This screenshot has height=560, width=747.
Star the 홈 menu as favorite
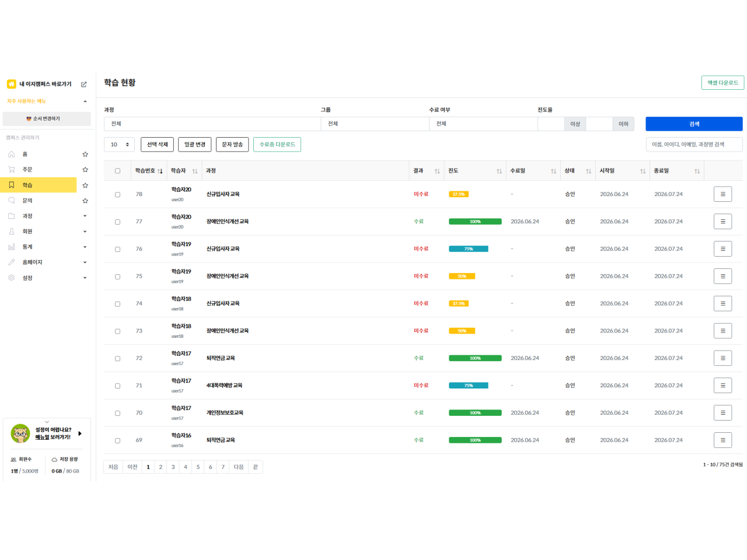pyautogui.click(x=85, y=154)
